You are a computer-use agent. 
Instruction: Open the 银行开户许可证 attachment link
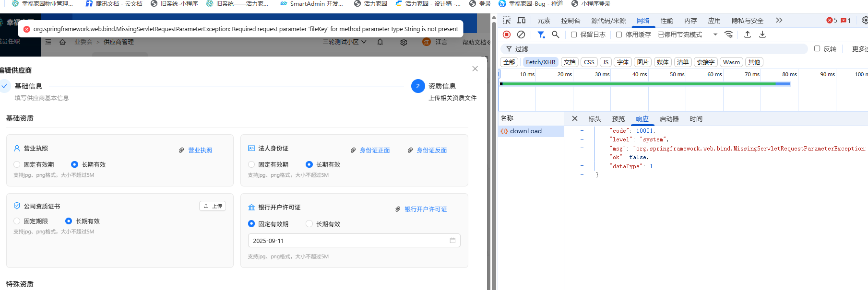coord(426,209)
